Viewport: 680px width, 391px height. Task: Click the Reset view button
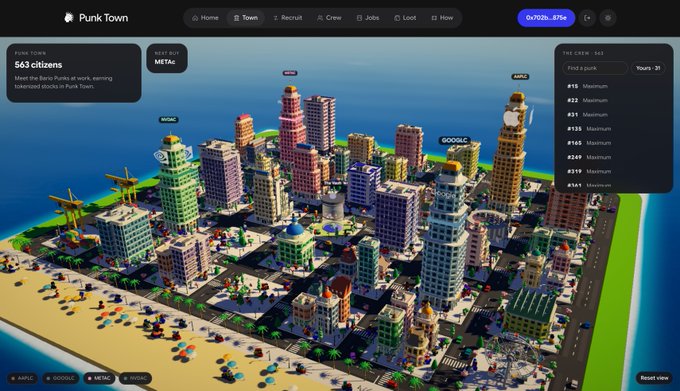(654, 378)
